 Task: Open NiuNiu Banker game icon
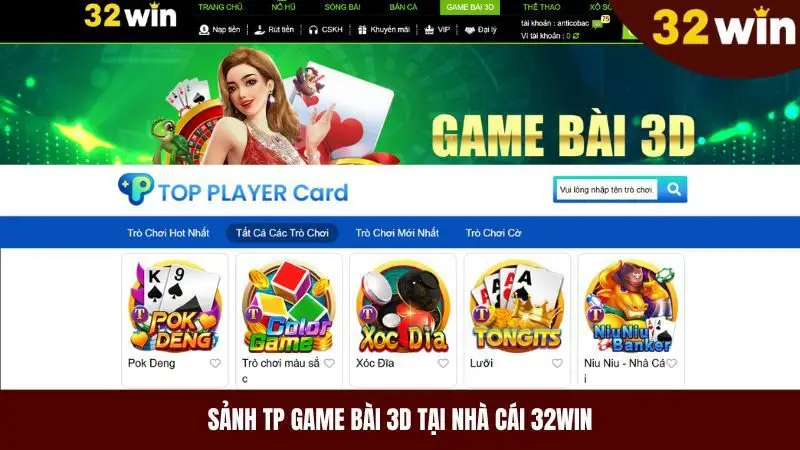(631, 306)
